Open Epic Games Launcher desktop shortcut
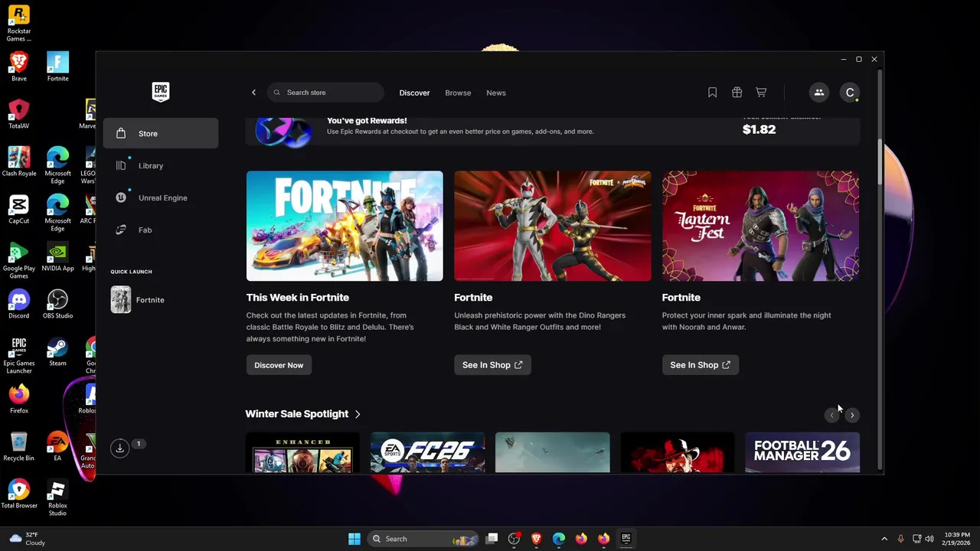 [x=19, y=355]
